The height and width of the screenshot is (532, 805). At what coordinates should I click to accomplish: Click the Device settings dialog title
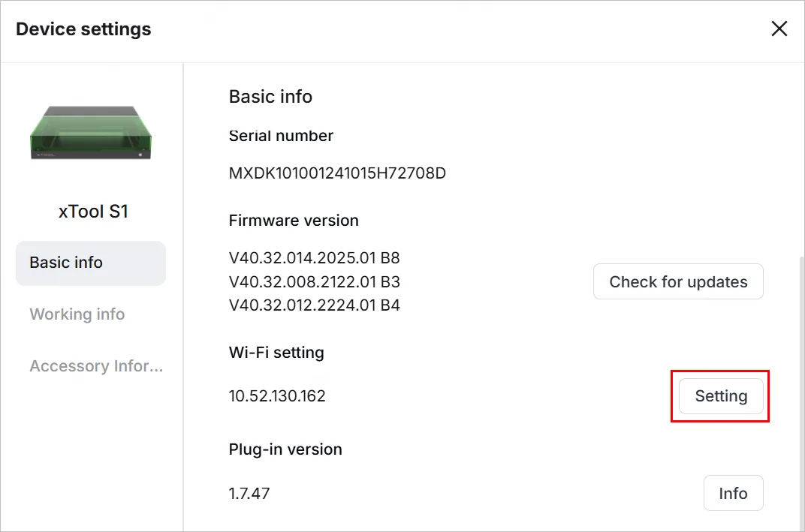click(x=83, y=29)
